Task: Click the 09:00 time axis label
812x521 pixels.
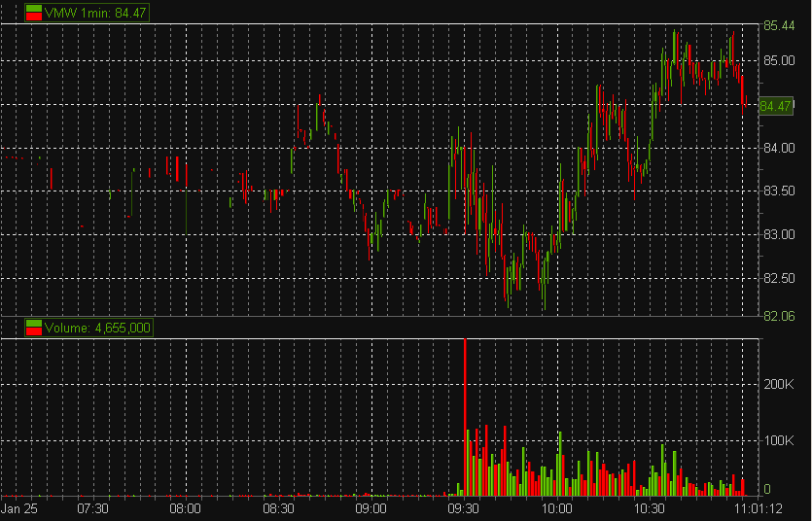Action: coord(371,508)
